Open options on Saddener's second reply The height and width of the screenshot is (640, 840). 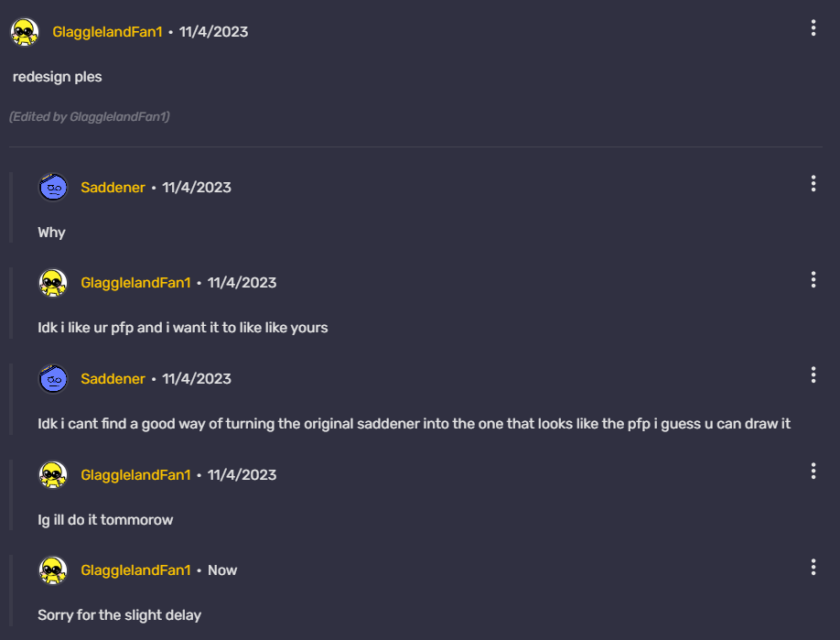pos(813,374)
